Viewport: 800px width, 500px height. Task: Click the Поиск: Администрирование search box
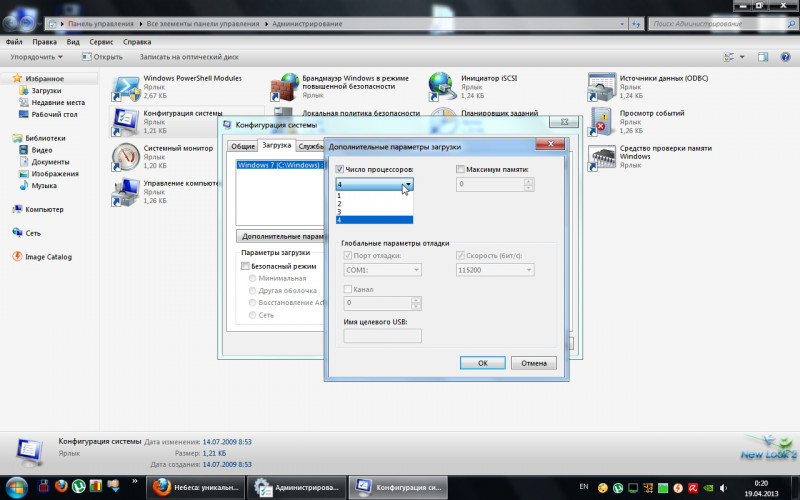point(722,23)
